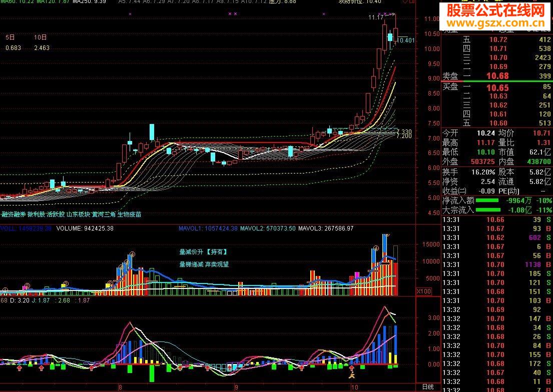Click the J: 1.87 indicator value
The image size is (553, 392).
[41, 300]
